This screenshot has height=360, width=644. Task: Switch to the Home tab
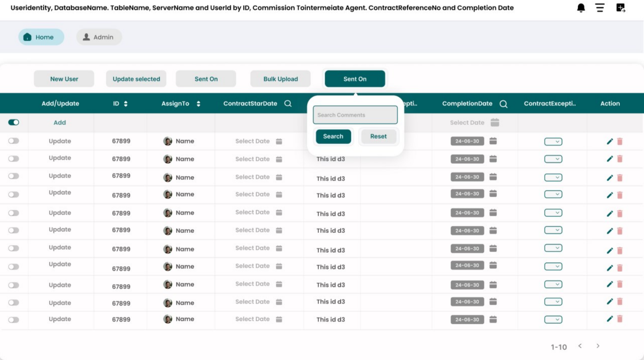click(41, 37)
